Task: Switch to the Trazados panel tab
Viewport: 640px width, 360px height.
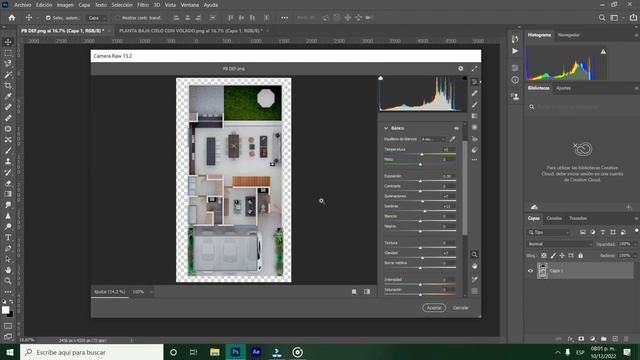Action: click(x=578, y=218)
